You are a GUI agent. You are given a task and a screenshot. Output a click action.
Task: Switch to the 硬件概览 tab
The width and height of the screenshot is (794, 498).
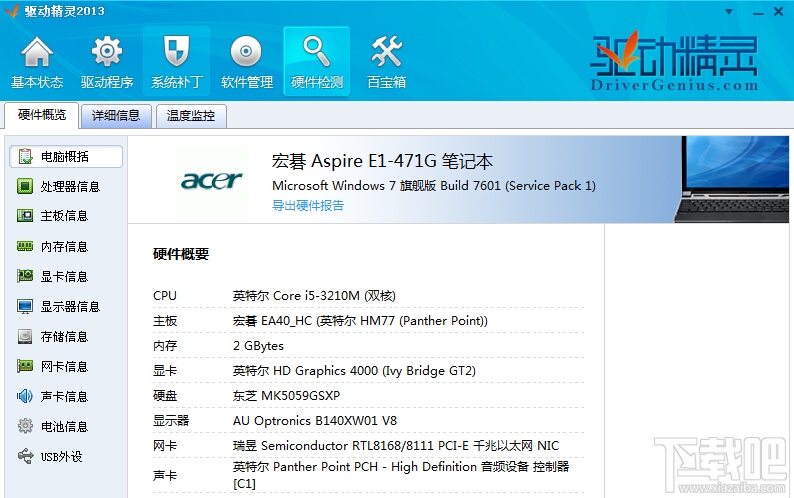click(42, 115)
